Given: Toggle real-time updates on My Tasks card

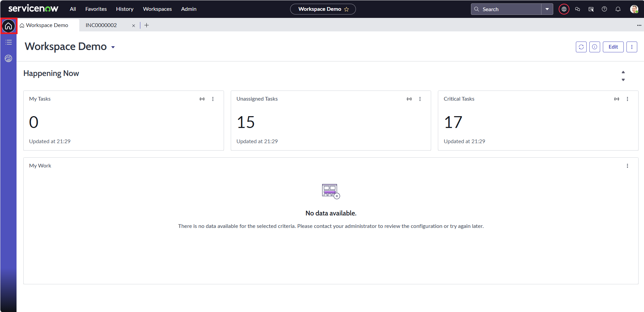Looking at the screenshot, I should 202,99.
